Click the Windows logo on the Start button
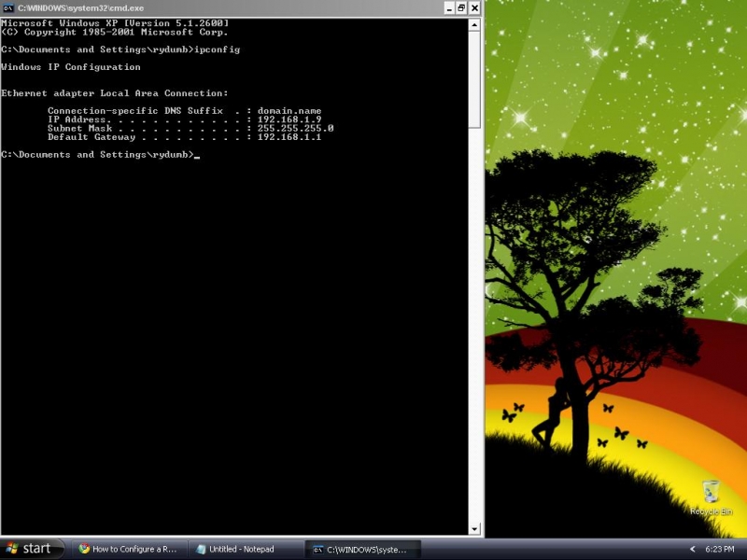Image resolution: width=747 pixels, height=560 pixels. [x=12, y=549]
